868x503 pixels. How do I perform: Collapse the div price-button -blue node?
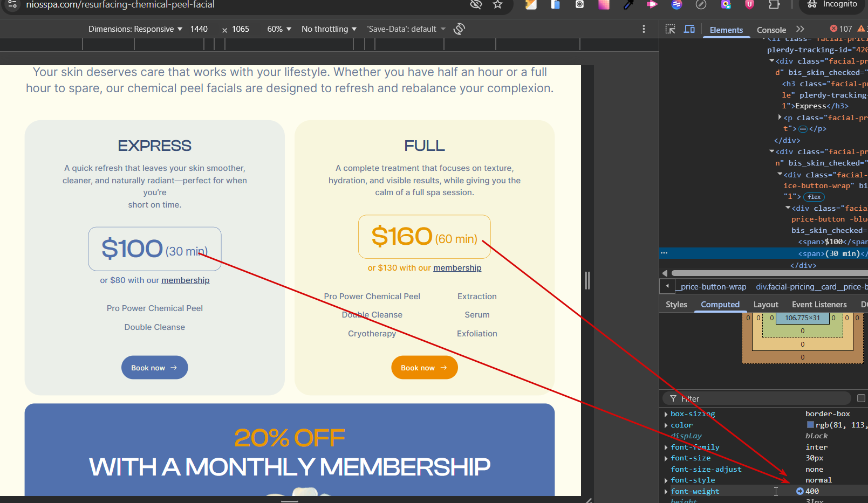point(788,208)
